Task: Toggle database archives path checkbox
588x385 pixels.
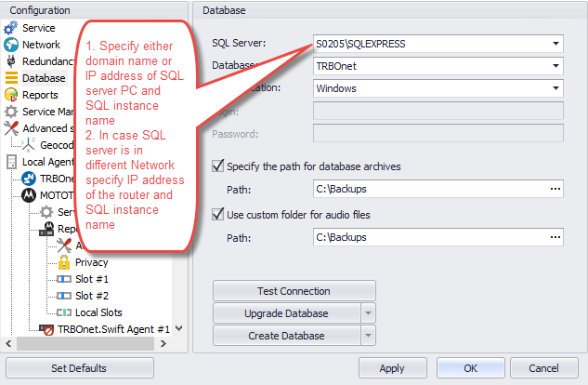Action: (218, 166)
